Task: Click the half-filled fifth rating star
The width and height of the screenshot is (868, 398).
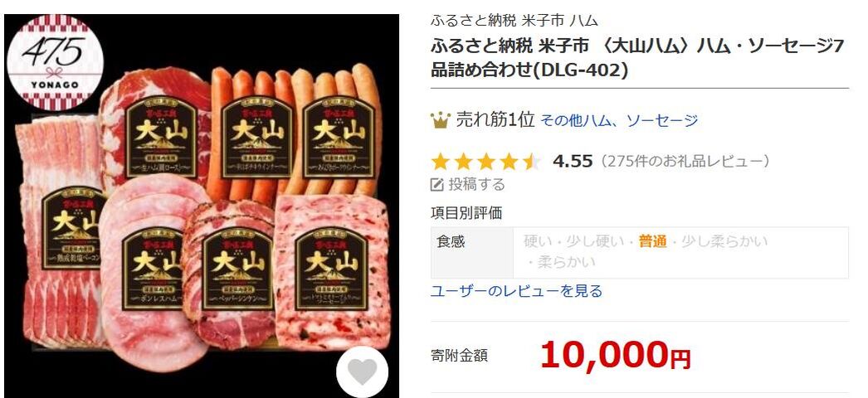Action: coord(531,162)
